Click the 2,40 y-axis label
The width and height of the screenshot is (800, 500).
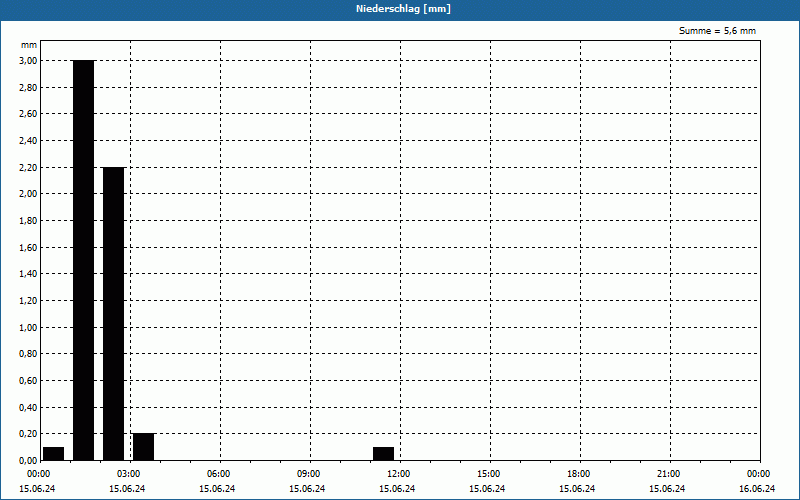click(x=28, y=141)
